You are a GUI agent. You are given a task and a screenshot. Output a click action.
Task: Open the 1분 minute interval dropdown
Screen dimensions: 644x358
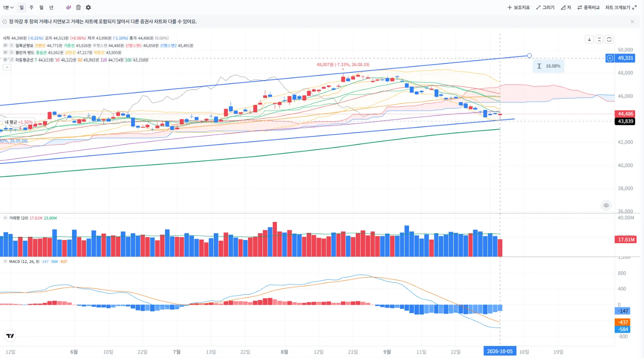tap(8, 7)
